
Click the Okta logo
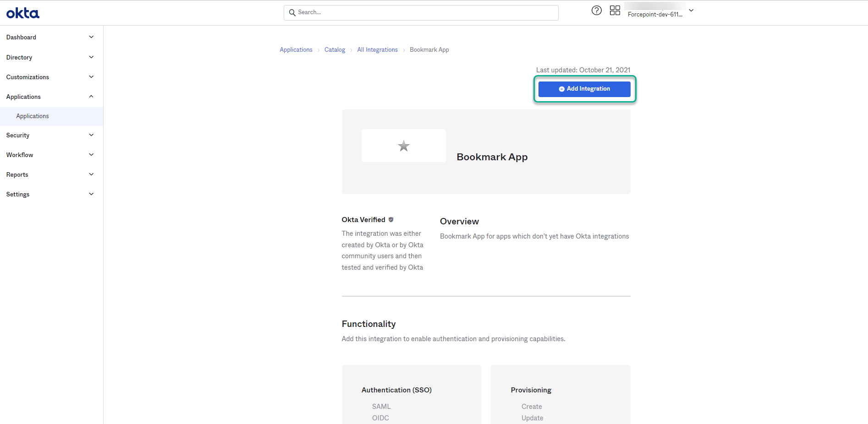pos(22,13)
